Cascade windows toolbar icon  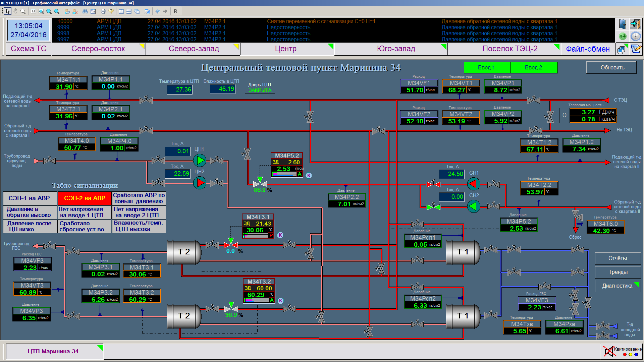137,11
